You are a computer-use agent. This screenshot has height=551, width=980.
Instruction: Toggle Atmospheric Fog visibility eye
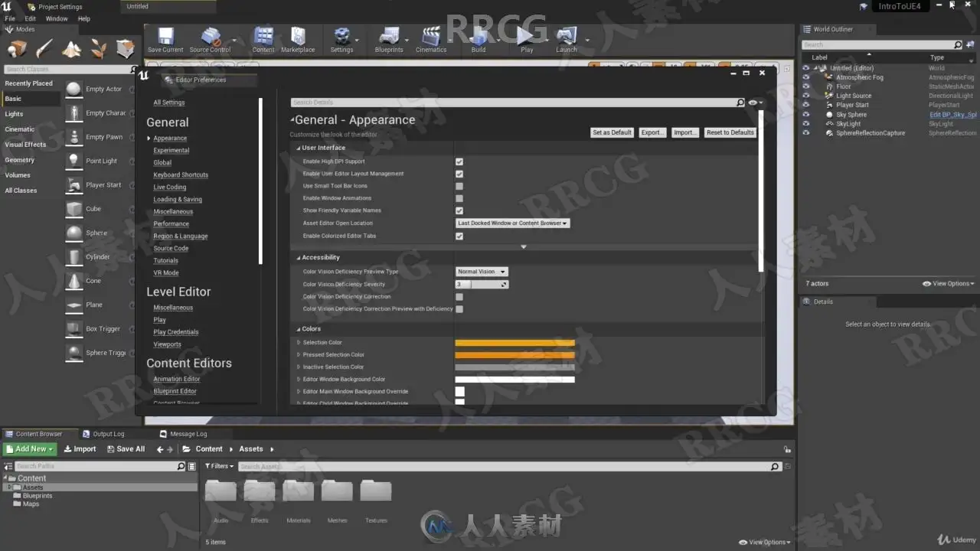coord(805,77)
